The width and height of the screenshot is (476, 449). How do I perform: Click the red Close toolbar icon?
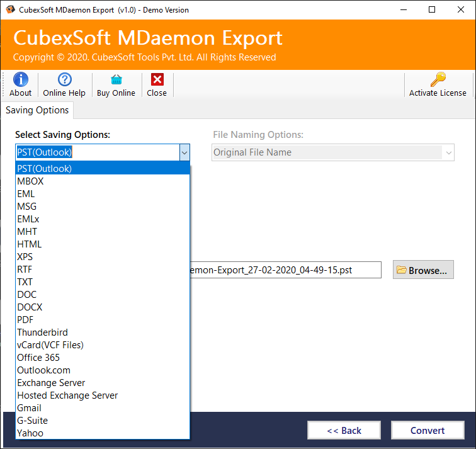click(157, 80)
